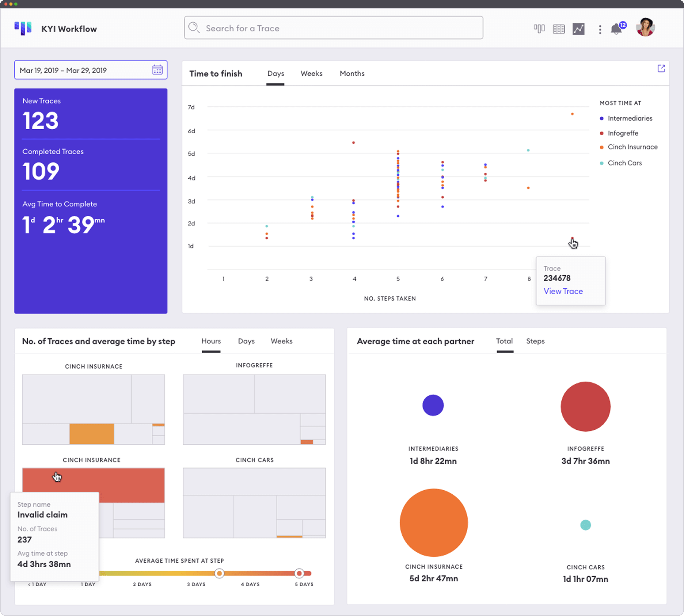Toggle Infogreffe legend entry

pyautogui.click(x=623, y=133)
